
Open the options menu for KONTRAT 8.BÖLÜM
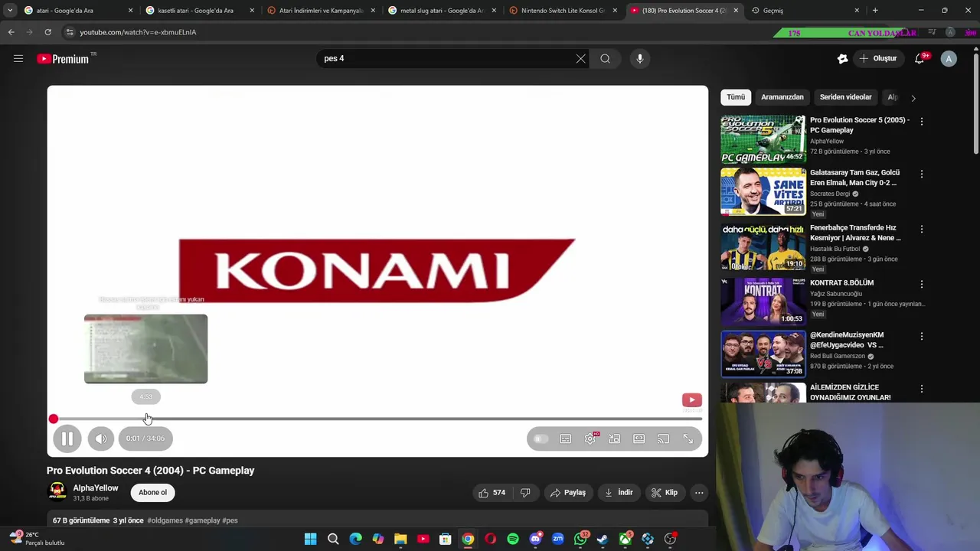coord(922,285)
